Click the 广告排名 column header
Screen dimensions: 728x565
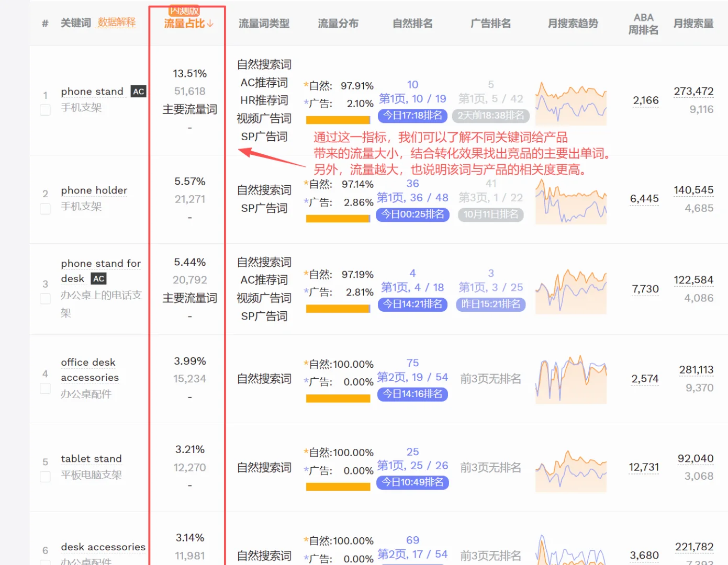point(490,24)
